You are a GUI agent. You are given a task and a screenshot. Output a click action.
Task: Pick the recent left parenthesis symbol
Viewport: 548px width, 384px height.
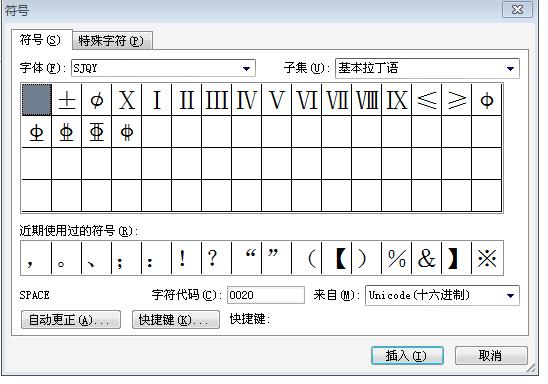click(307, 258)
